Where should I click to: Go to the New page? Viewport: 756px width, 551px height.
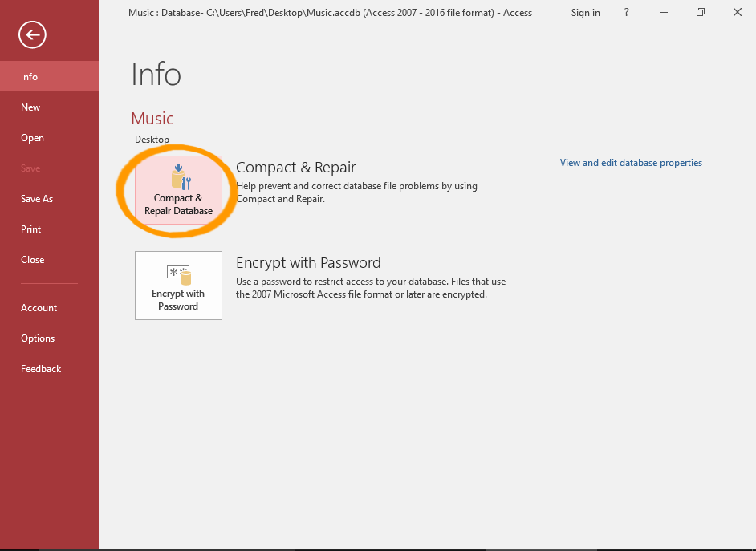(x=30, y=107)
